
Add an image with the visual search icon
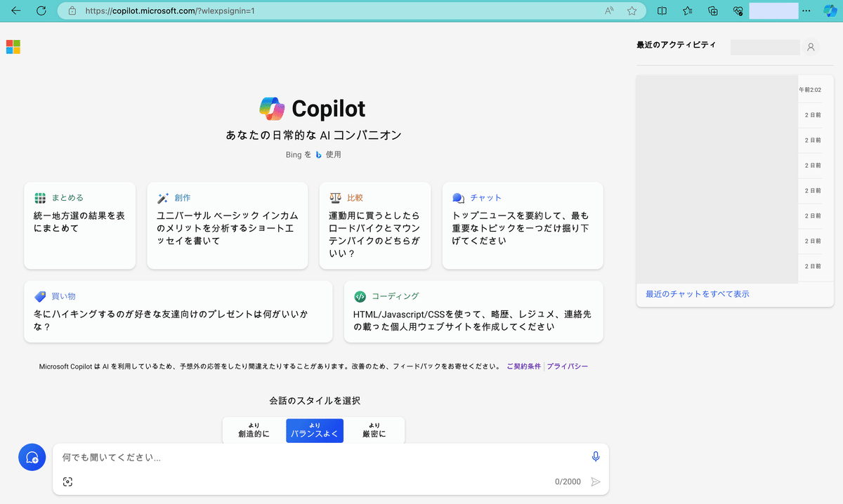[67, 482]
